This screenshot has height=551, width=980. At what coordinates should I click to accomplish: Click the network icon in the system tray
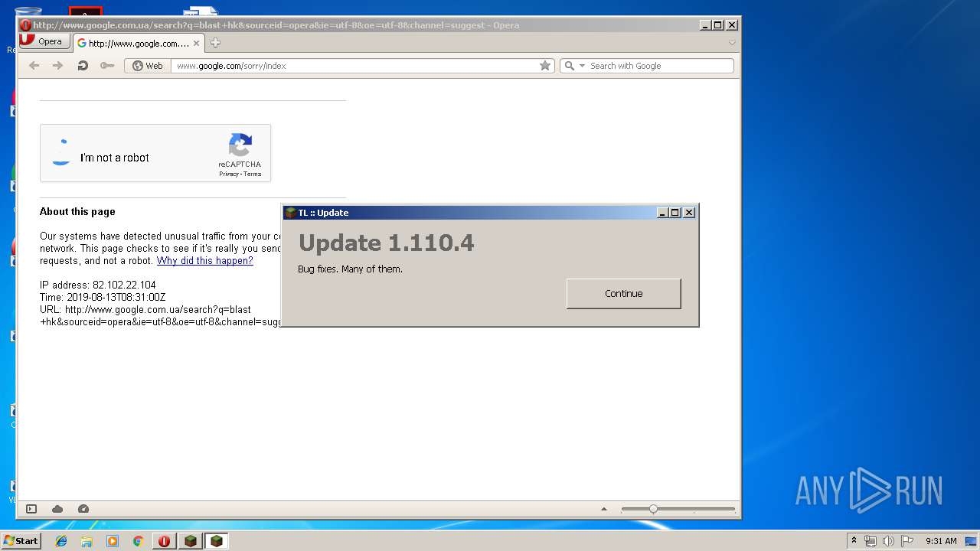coord(871,541)
